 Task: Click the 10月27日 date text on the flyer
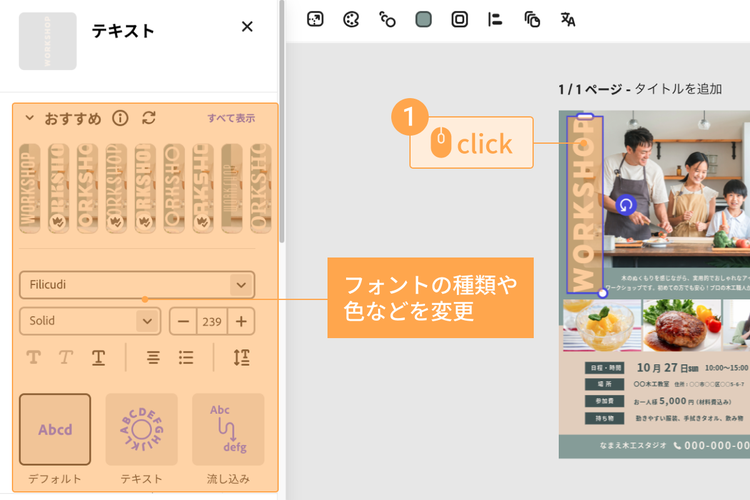pyautogui.click(x=667, y=368)
